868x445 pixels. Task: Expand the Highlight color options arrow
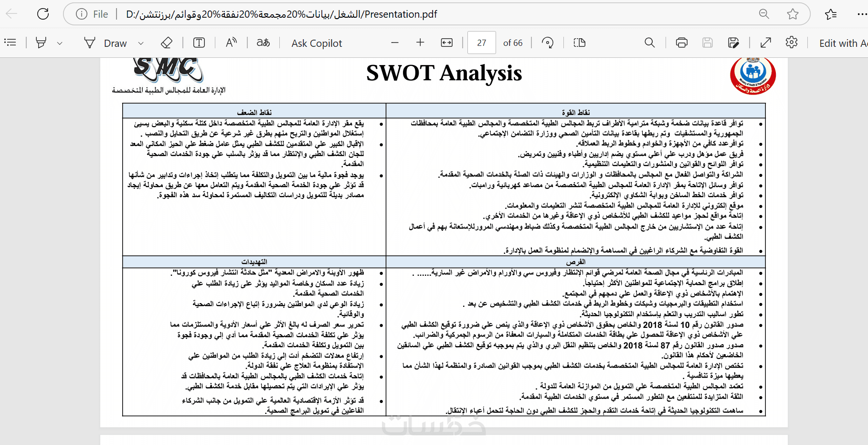point(60,43)
